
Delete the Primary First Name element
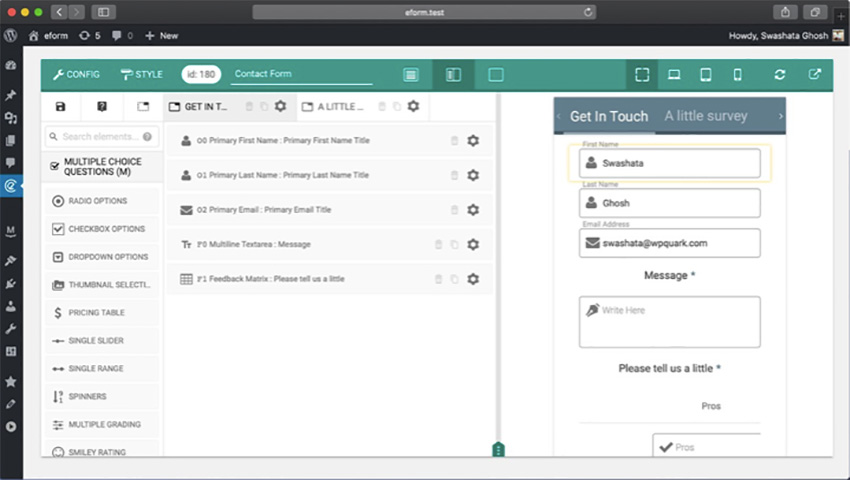(454, 141)
